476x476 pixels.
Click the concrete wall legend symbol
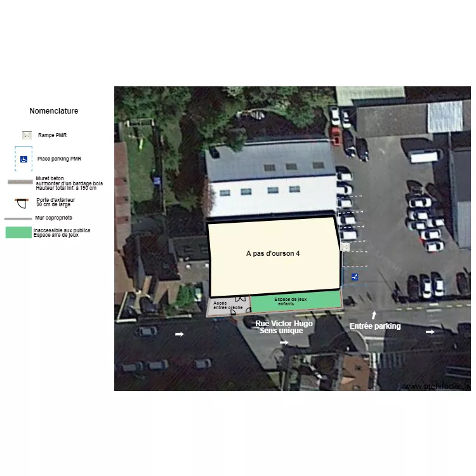click(20, 183)
